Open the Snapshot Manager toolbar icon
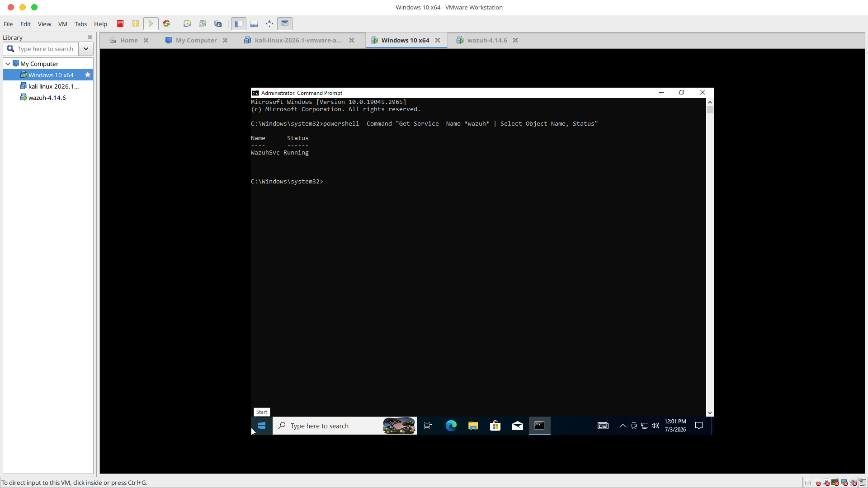868x488 pixels. [218, 23]
